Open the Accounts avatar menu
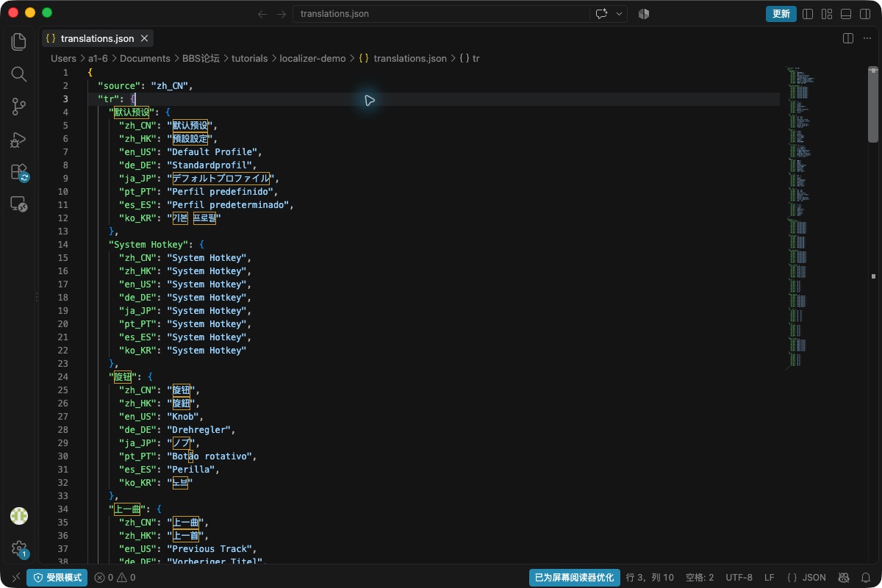 [x=19, y=516]
